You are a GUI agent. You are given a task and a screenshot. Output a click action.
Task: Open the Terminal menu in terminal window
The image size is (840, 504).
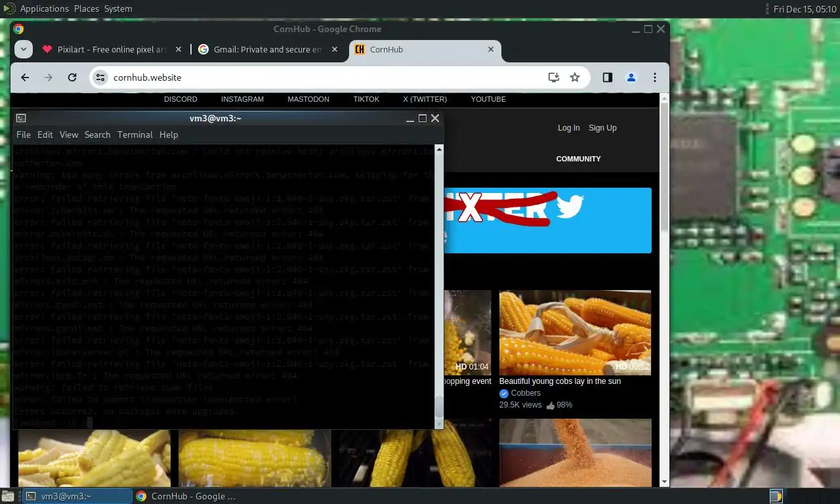(x=135, y=135)
